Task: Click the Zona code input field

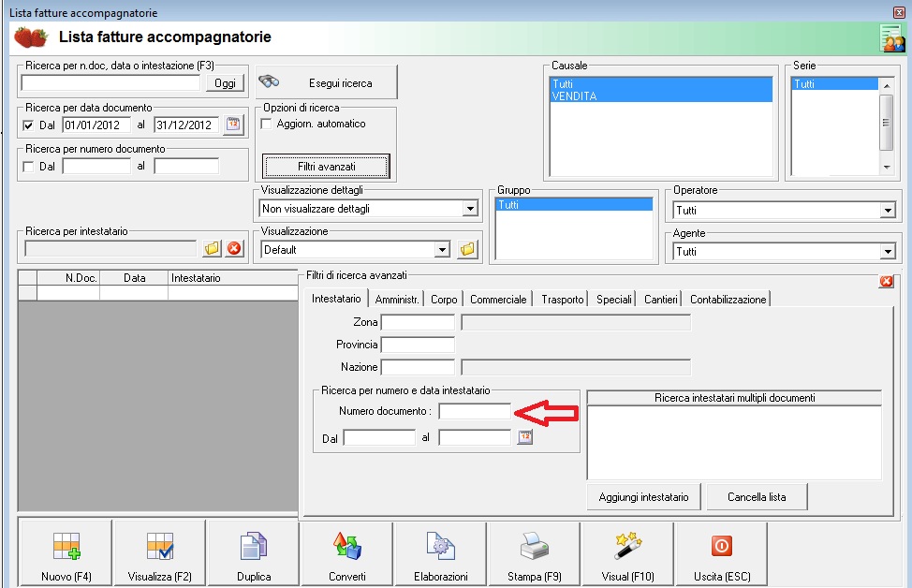Action: coord(418,322)
